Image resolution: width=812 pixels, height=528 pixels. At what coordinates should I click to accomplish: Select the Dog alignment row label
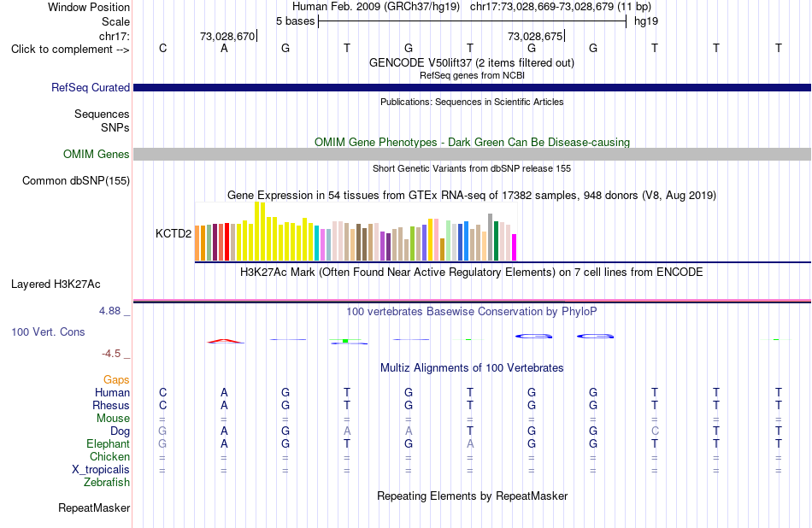[120, 431]
